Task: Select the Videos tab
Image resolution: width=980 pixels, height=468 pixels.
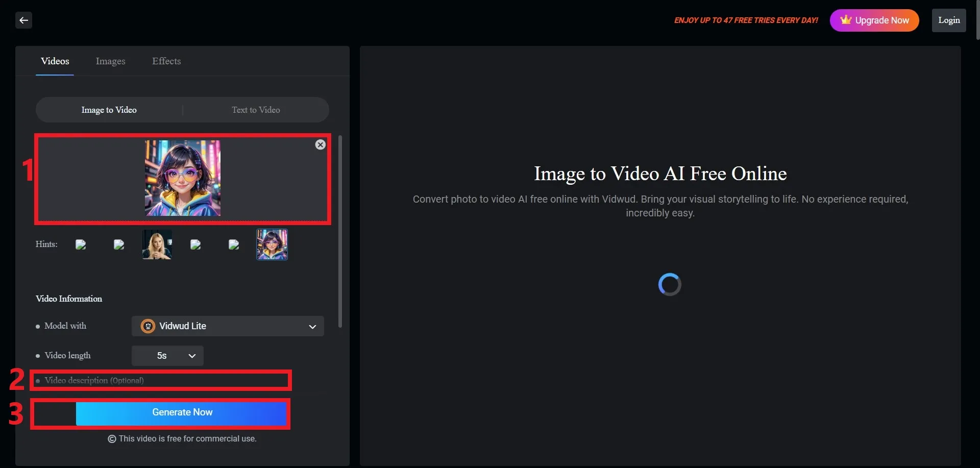Action: click(55, 61)
